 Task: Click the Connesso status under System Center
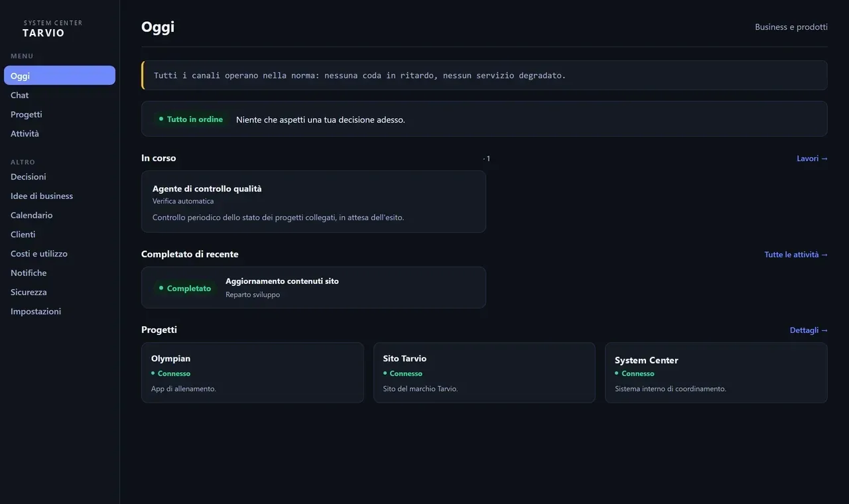(635, 373)
